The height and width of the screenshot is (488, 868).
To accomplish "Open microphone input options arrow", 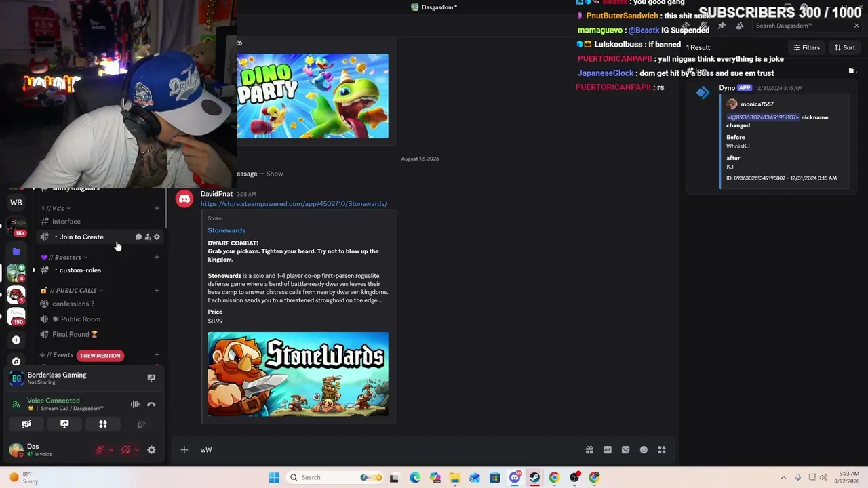I will point(111,449).
